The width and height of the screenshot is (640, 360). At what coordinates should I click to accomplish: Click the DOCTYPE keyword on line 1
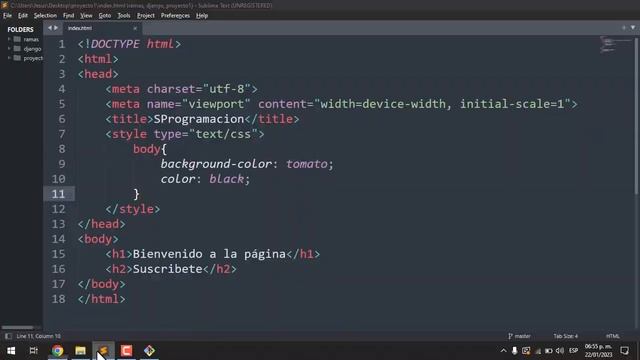(115, 44)
